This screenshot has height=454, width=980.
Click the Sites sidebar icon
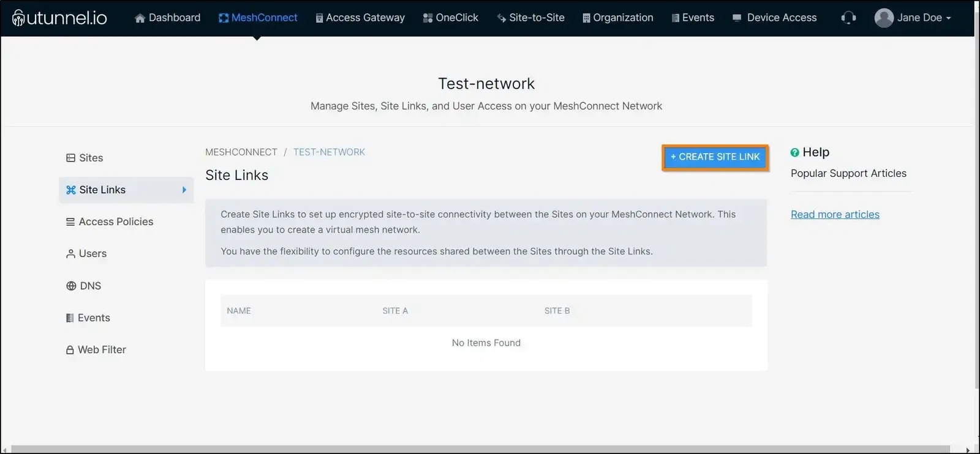click(x=70, y=158)
